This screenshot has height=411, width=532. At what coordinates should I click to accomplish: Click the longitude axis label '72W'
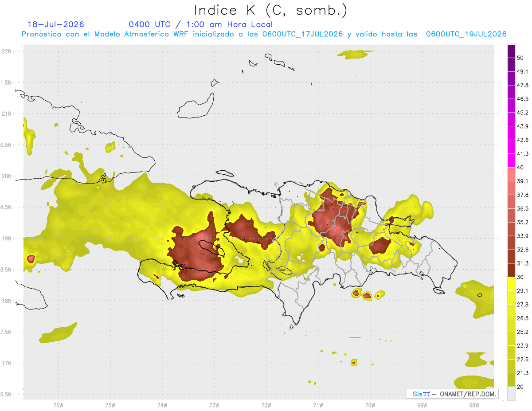[266, 405]
